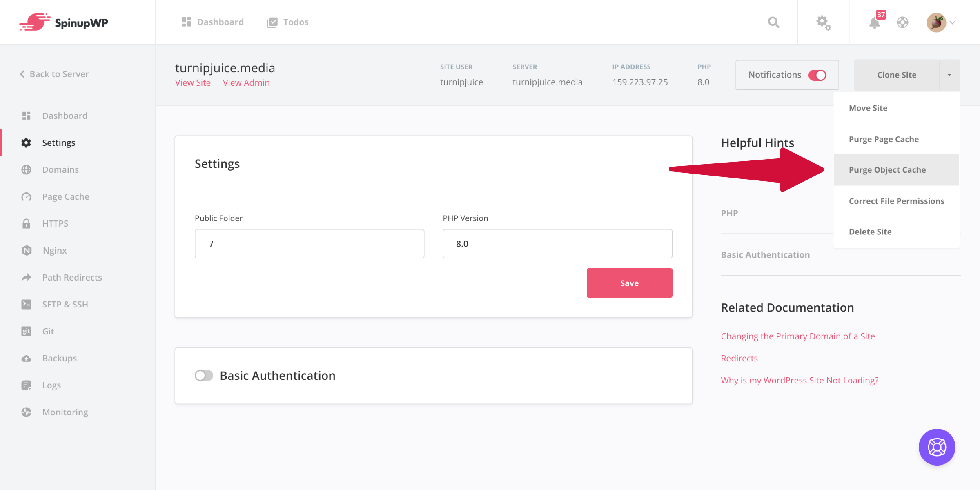Open SFTP & SSH label

pos(65,304)
